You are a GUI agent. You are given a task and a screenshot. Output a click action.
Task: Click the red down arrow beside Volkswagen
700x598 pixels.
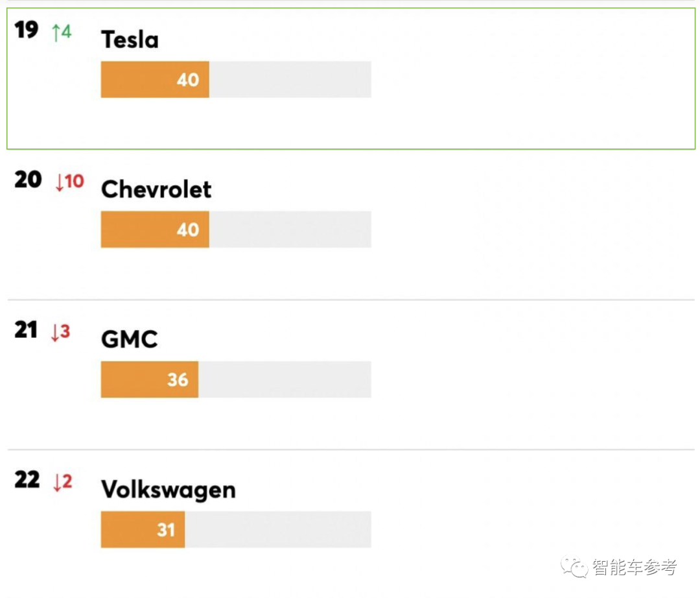(57, 483)
